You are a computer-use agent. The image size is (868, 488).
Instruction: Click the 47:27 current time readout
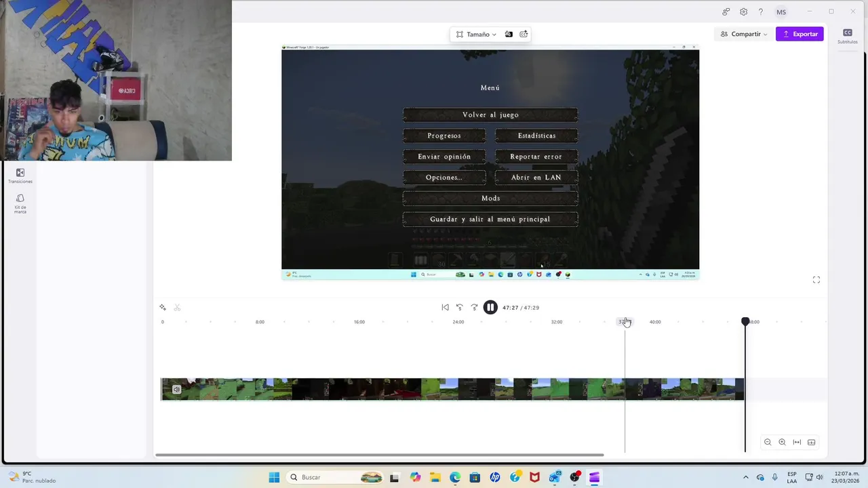[x=510, y=308]
